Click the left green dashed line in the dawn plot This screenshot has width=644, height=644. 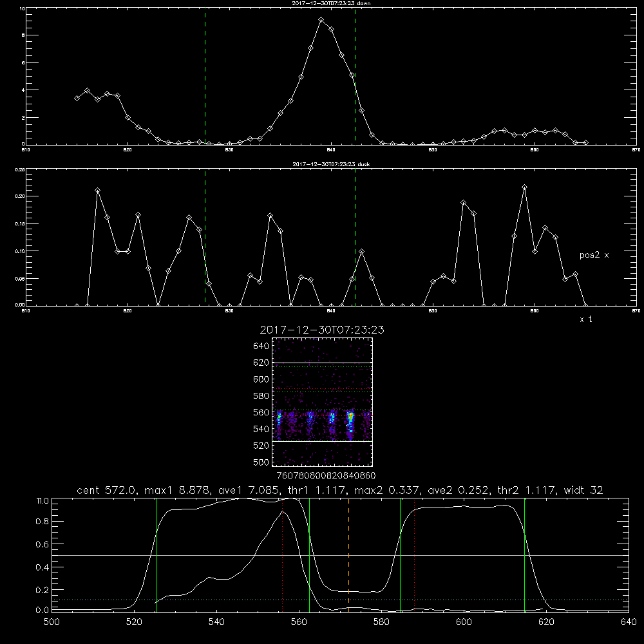click(x=205, y=76)
